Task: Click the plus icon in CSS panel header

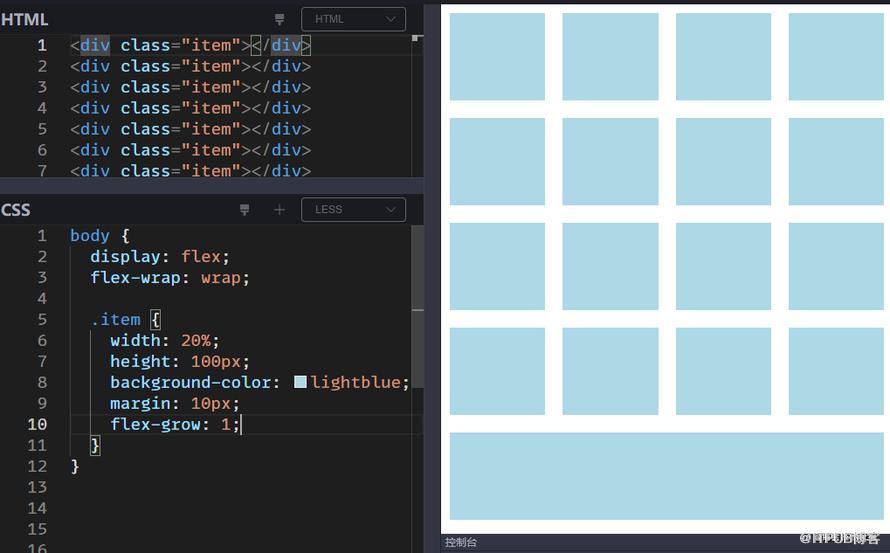Action: point(279,210)
